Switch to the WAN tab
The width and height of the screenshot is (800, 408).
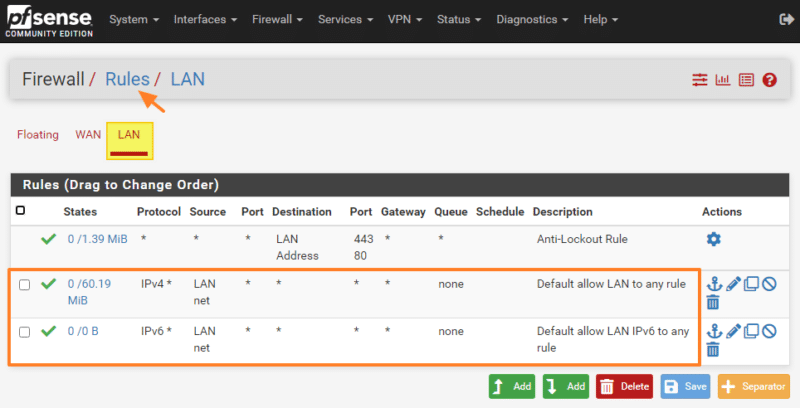point(88,135)
